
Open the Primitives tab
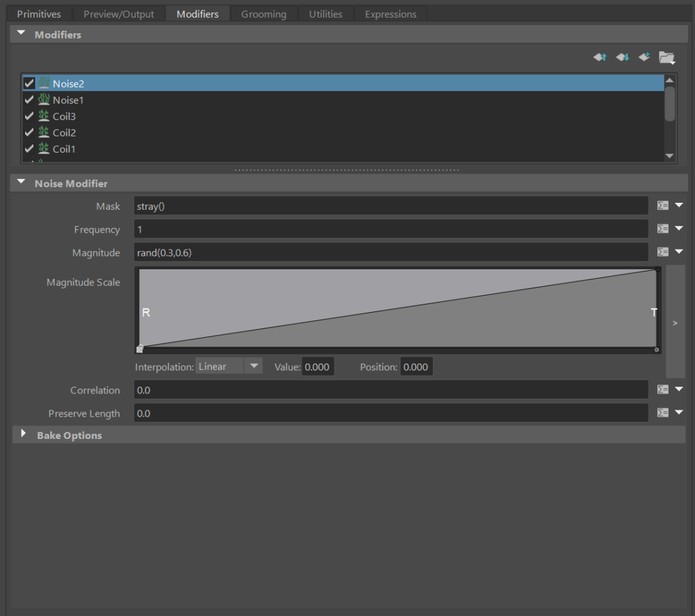39,14
